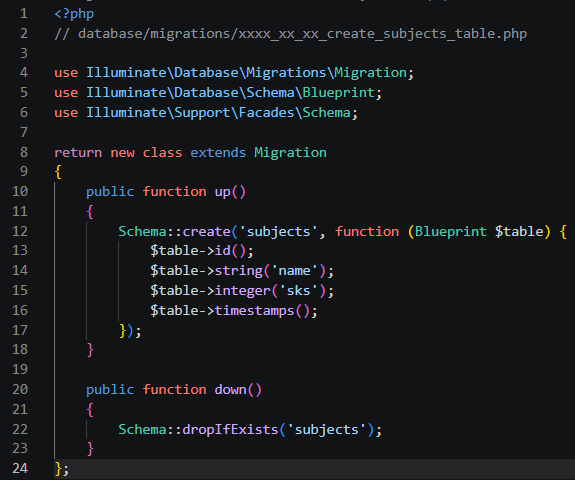Click the yellow opening brace on line 9
The height and width of the screenshot is (480, 575).
58,172
